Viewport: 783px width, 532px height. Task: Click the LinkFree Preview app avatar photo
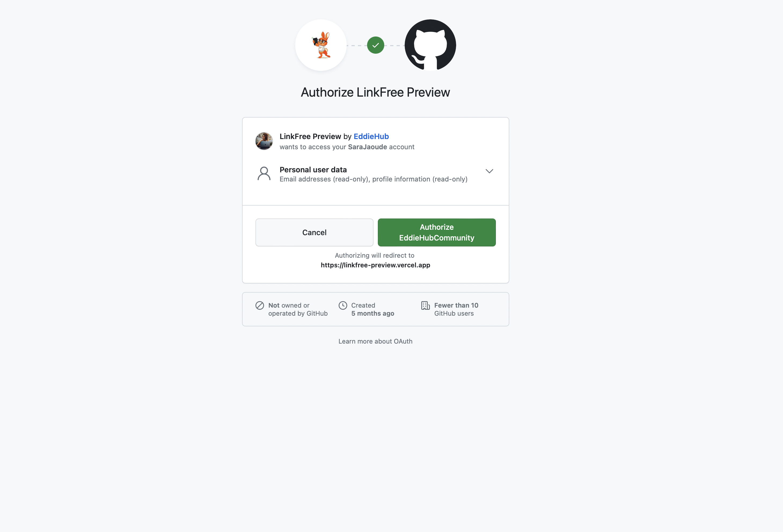pos(264,141)
